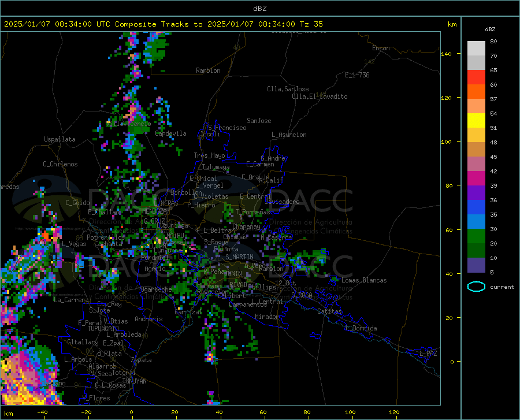Click the 'current' legend label
The height and width of the screenshot is (420, 520).
502,287
